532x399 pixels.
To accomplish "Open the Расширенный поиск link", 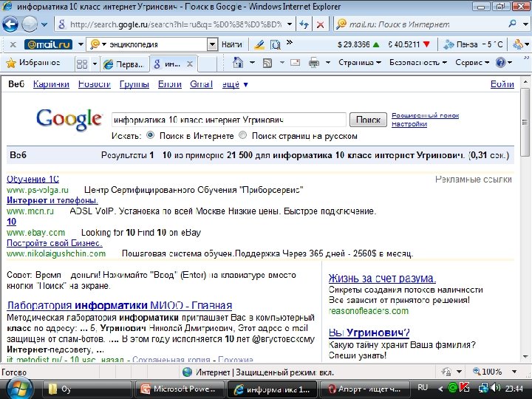I will [425, 115].
